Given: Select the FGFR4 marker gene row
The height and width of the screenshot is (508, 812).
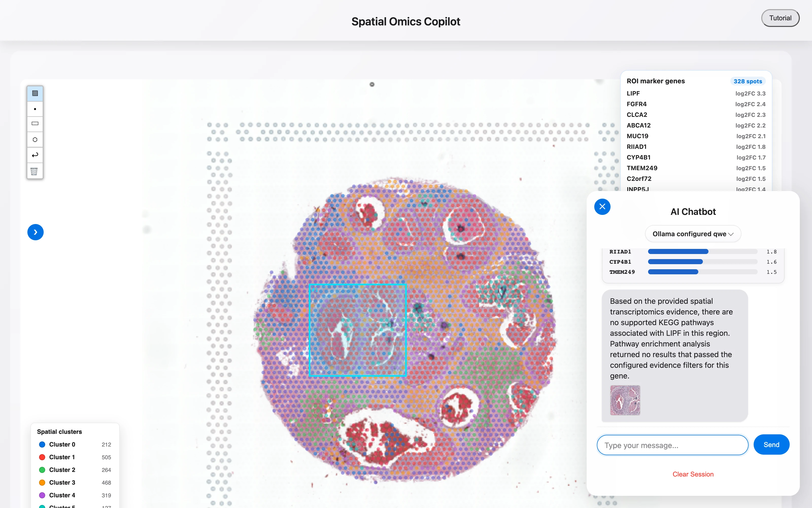Looking at the screenshot, I should tap(696, 104).
